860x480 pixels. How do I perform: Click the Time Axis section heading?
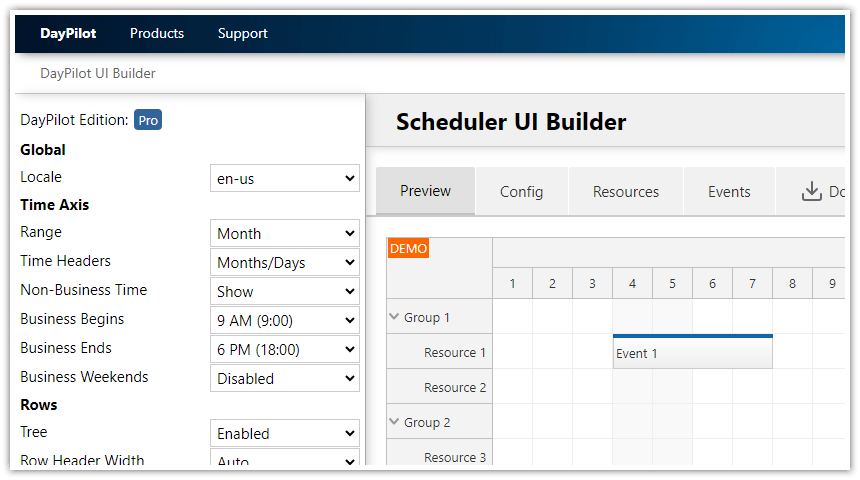(x=54, y=205)
